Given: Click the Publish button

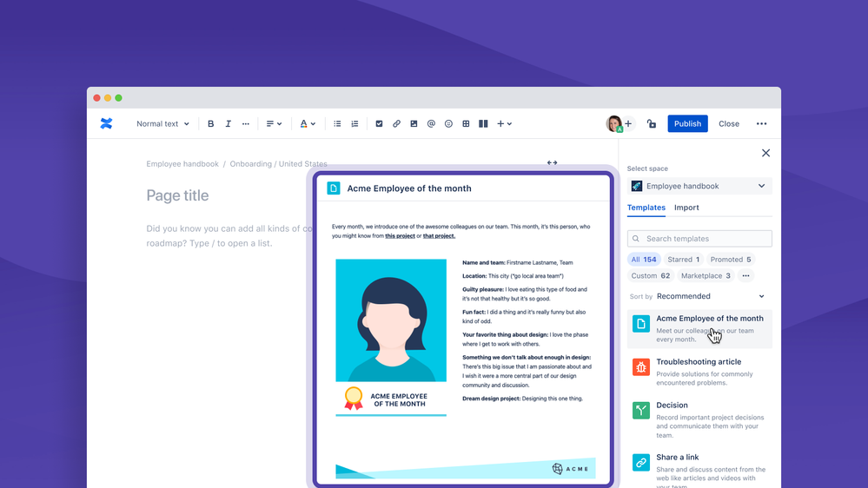Looking at the screenshot, I should [687, 124].
